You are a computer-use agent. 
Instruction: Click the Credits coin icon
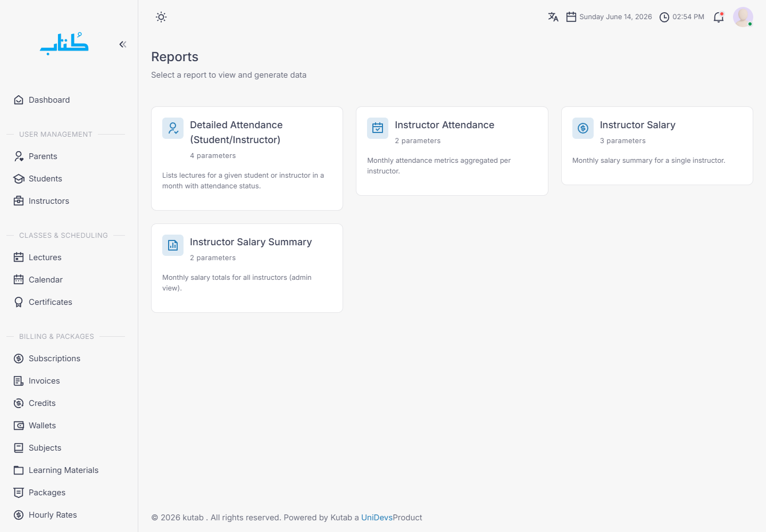[19, 403]
